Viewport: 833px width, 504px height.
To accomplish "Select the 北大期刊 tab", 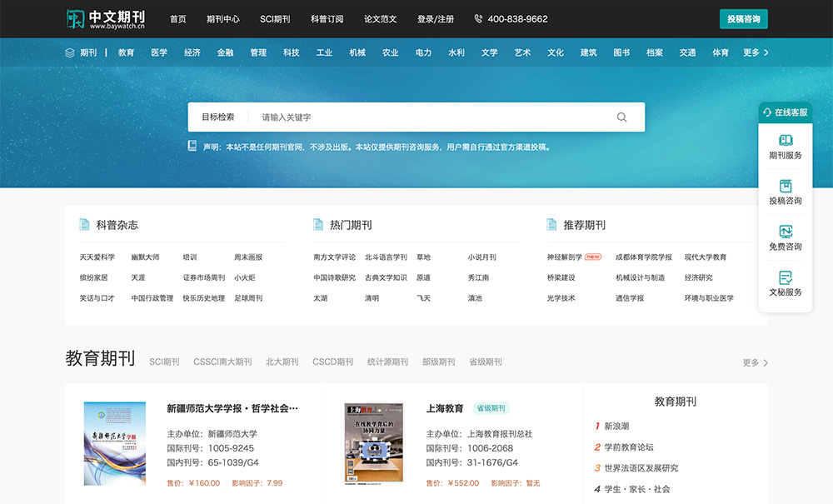I will point(282,362).
